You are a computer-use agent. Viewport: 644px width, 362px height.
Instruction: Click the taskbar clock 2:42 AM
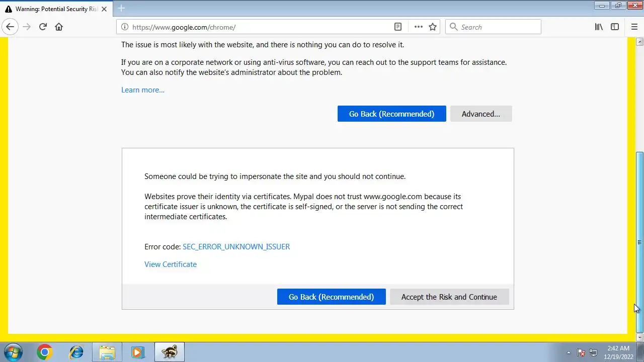click(x=618, y=348)
